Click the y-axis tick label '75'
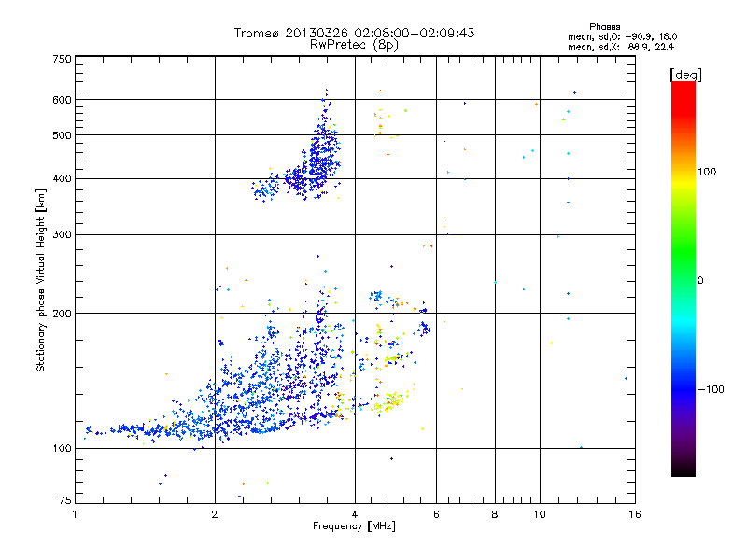Image resolution: width=747 pixels, height=560 pixels. point(65,500)
